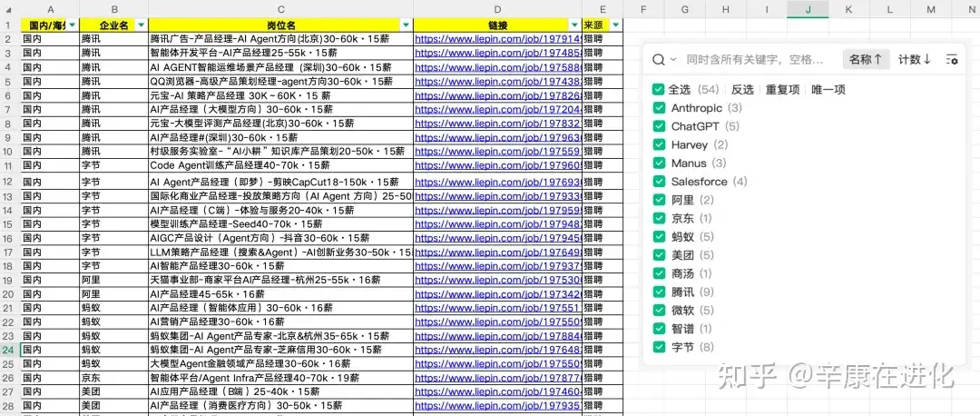
Task: Uncheck the 微软 filter checkbox
Action: click(658, 311)
